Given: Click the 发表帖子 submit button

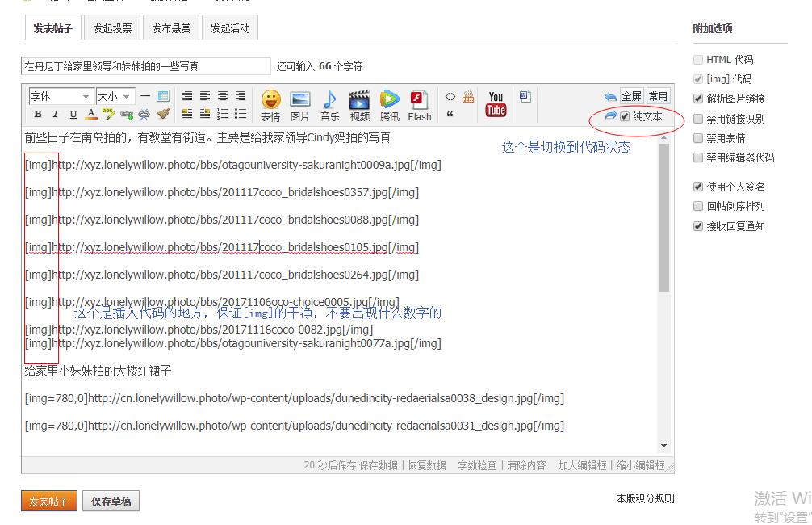Looking at the screenshot, I should pos(49,502).
